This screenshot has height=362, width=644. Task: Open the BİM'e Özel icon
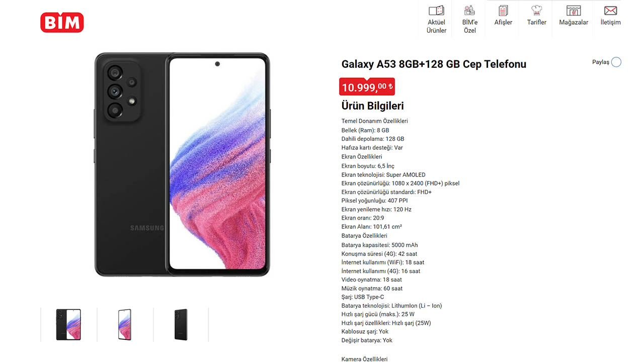tap(469, 10)
